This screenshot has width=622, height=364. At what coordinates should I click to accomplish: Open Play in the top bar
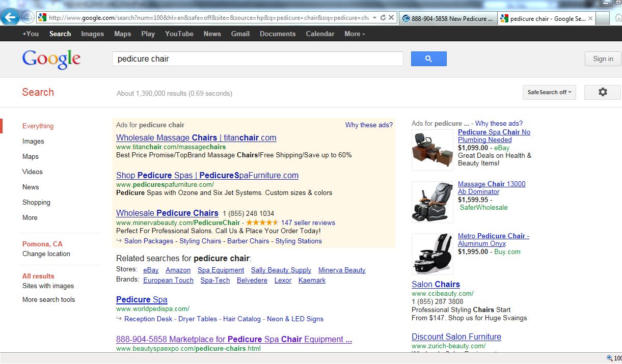pyautogui.click(x=148, y=34)
